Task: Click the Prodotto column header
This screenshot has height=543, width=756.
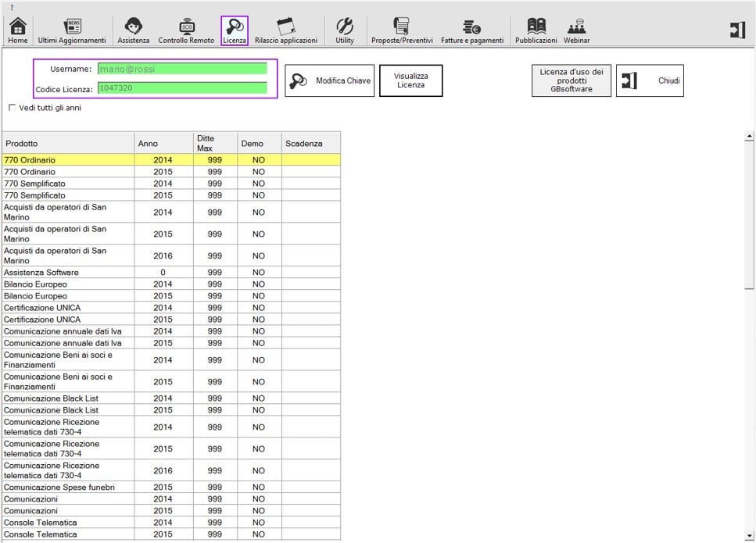Action: (x=68, y=143)
